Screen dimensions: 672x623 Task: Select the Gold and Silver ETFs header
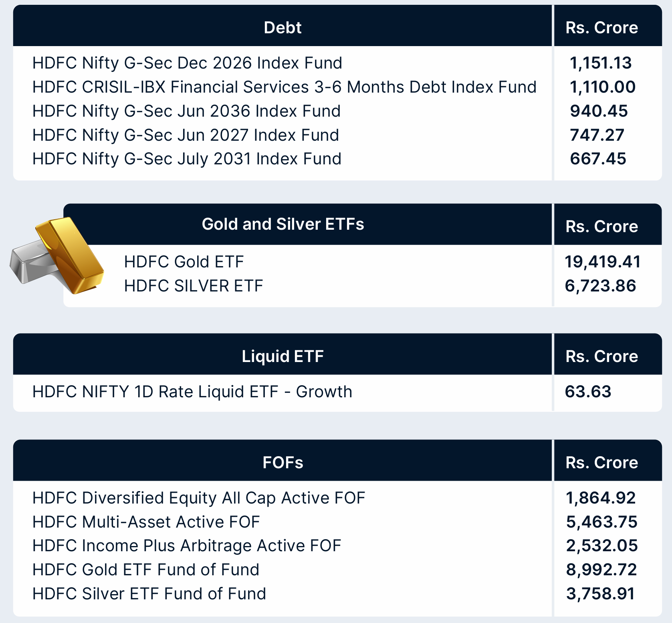click(x=283, y=224)
